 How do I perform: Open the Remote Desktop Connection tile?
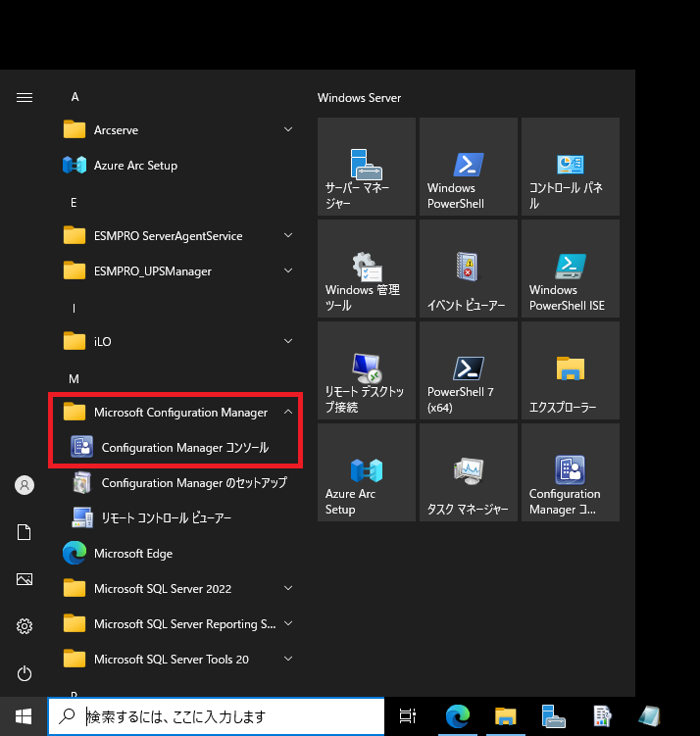pos(365,370)
